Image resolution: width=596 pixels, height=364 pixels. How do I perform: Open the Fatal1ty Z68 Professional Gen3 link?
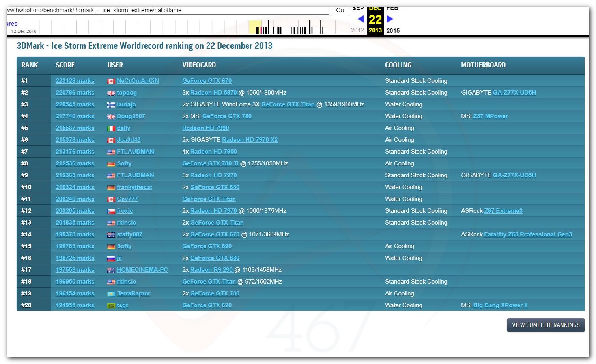[528, 234]
